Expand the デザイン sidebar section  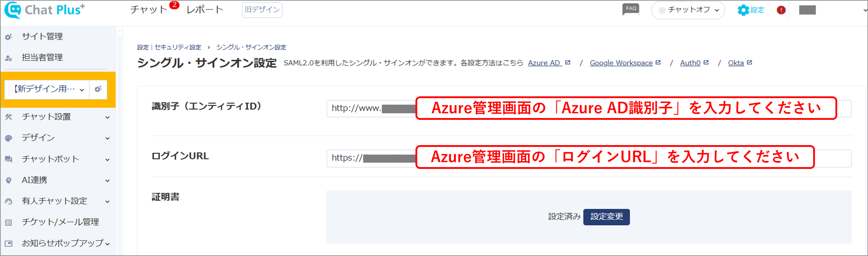coord(58,138)
